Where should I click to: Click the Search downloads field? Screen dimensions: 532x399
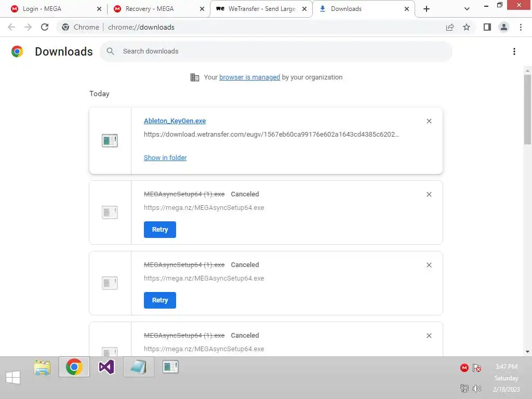click(x=276, y=51)
